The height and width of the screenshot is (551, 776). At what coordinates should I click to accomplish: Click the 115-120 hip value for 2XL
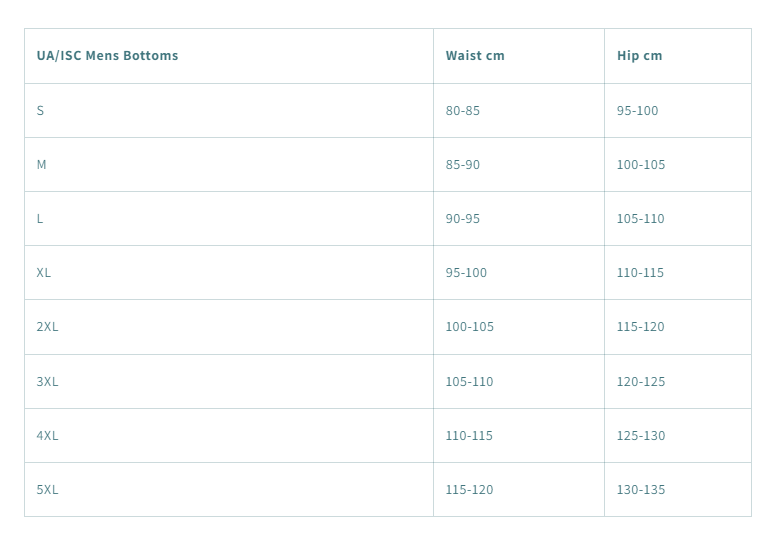(x=640, y=326)
